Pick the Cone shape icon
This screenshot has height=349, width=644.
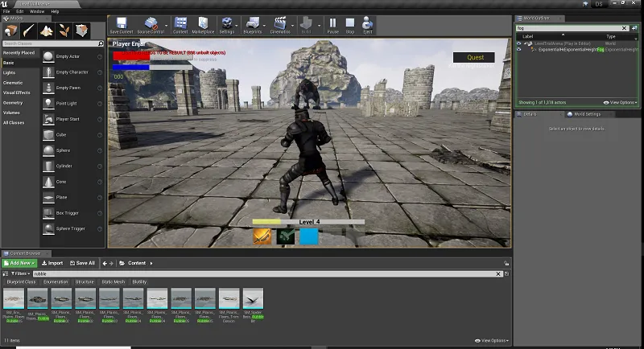tap(48, 182)
